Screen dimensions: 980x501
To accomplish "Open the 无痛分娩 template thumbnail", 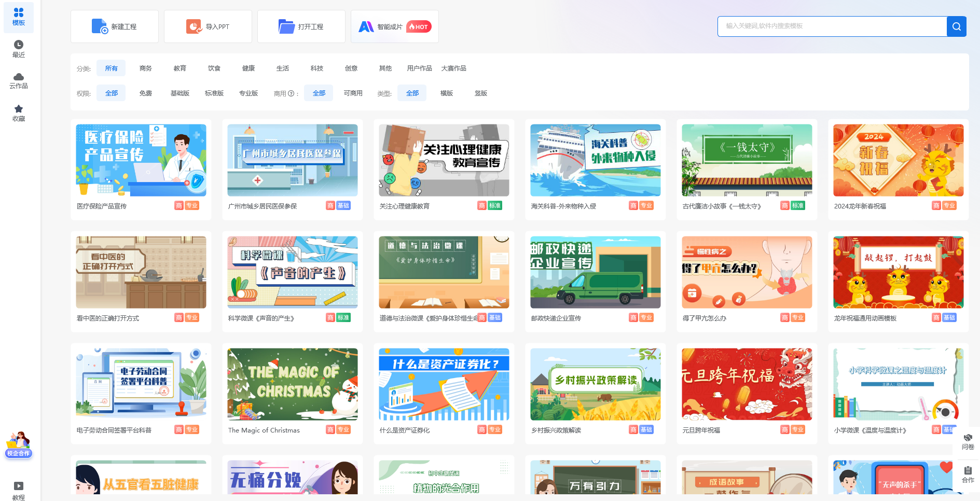I will pyautogui.click(x=293, y=477).
